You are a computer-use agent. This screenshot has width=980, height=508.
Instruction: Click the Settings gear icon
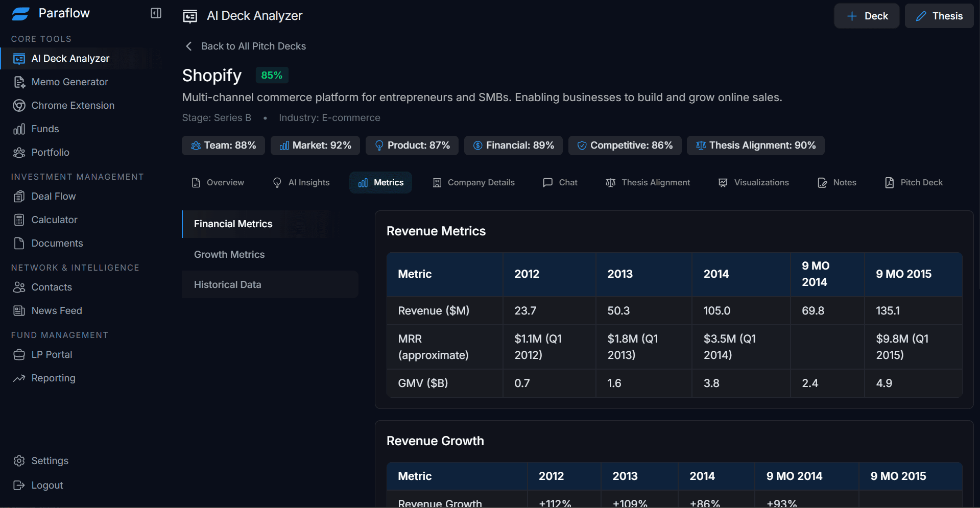[x=19, y=461]
